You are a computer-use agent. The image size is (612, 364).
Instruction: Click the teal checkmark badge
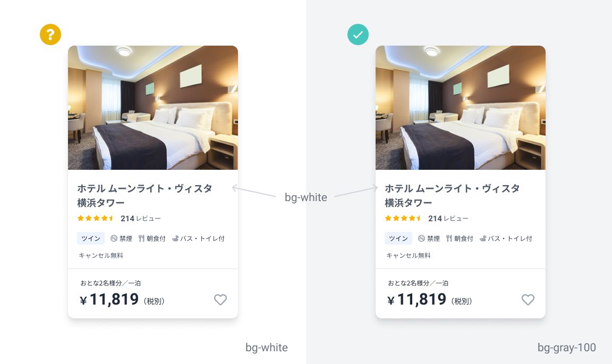[x=358, y=34]
